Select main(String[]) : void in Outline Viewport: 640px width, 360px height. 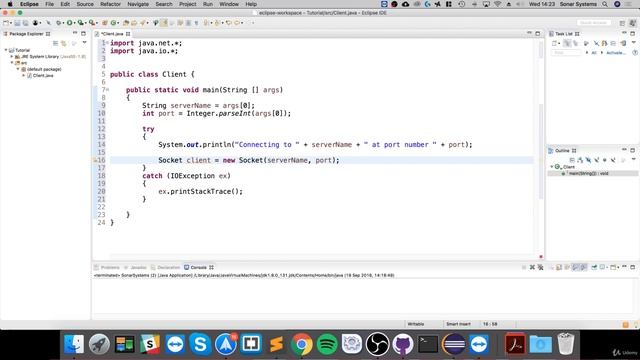point(588,173)
